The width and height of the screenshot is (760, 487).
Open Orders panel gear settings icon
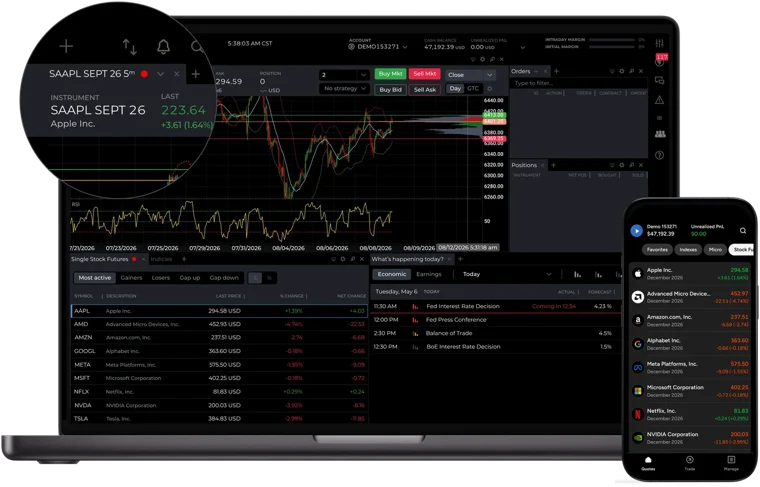point(622,71)
